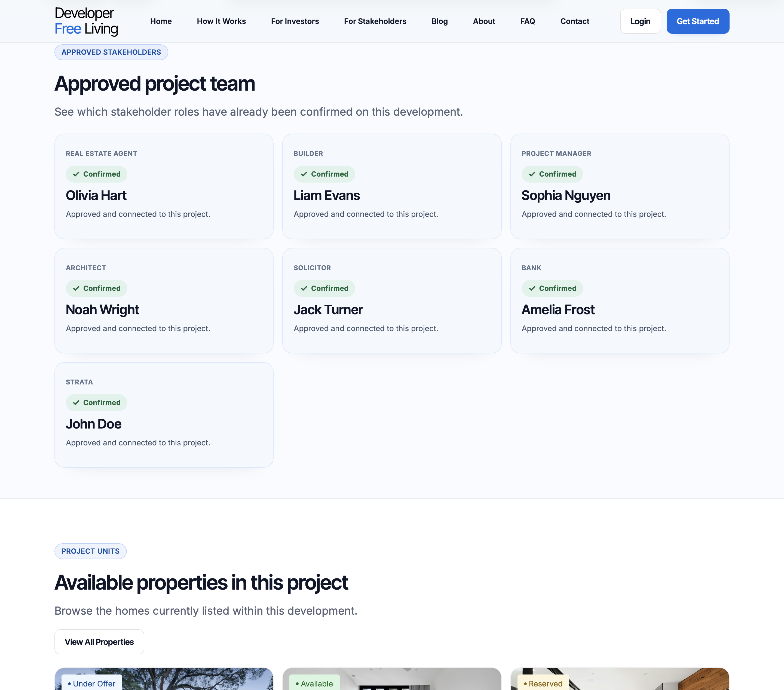The image size is (784, 690).
Task: Click the Confirmed text on Strata card
Action: tap(102, 402)
